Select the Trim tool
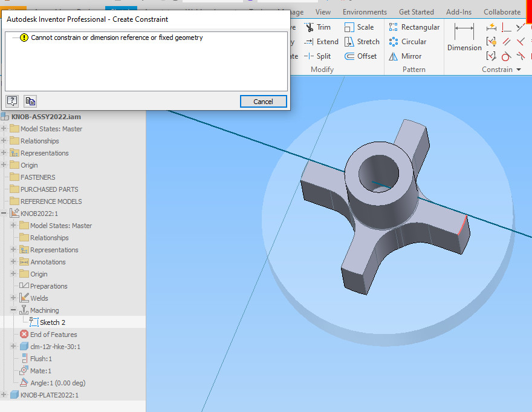The width and height of the screenshot is (532, 412). [324, 27]
